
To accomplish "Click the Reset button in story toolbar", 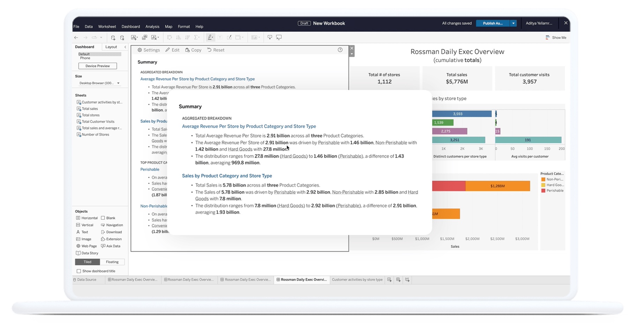I will [x=216, y=50].
